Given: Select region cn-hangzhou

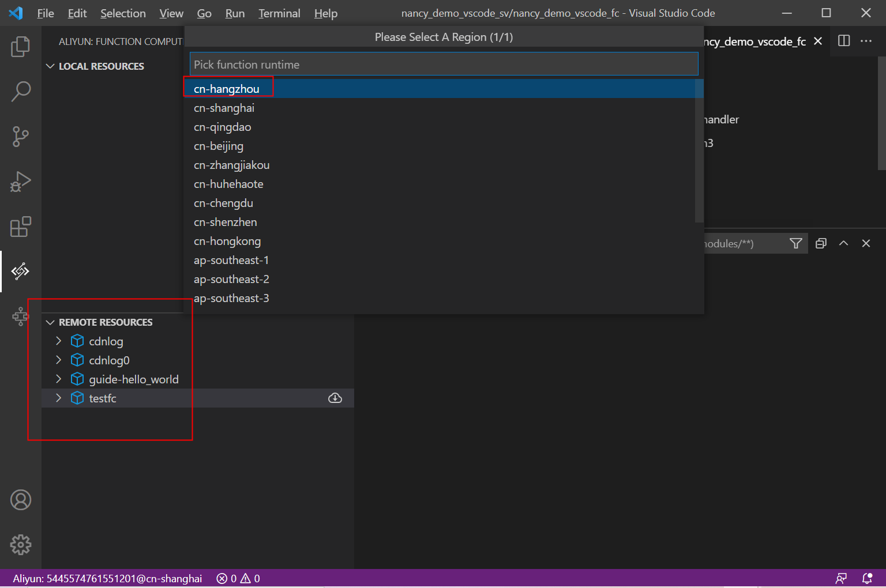Looking at the screenshot, I should pyautogui.click(x=440, y=89).
